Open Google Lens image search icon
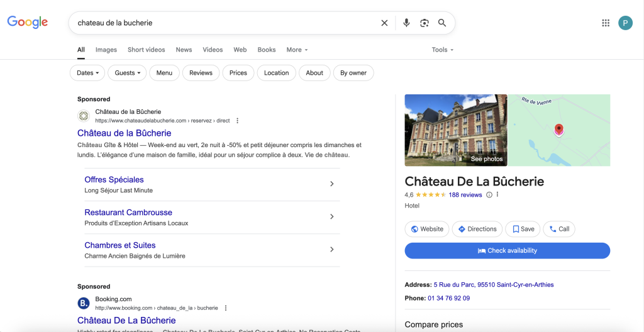This screenshot has width=644, height=332. [425, 23]
